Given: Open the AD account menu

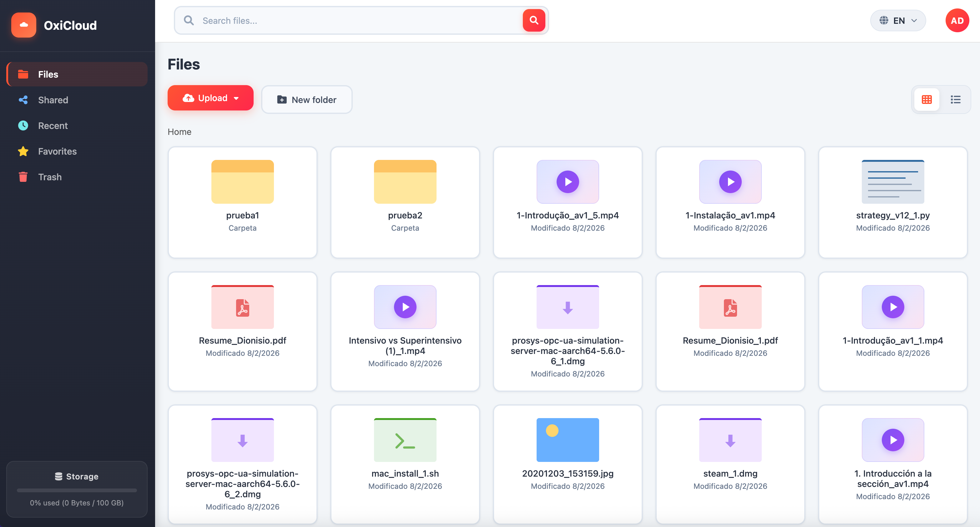Looking at the screenshot, I should (957, 20).
